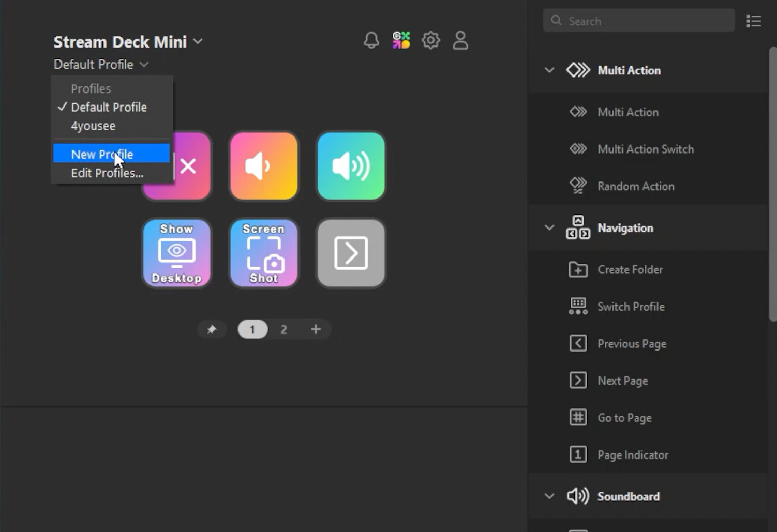Select the Switch Profile label
The image size is (777, 532).
(631, 307)
